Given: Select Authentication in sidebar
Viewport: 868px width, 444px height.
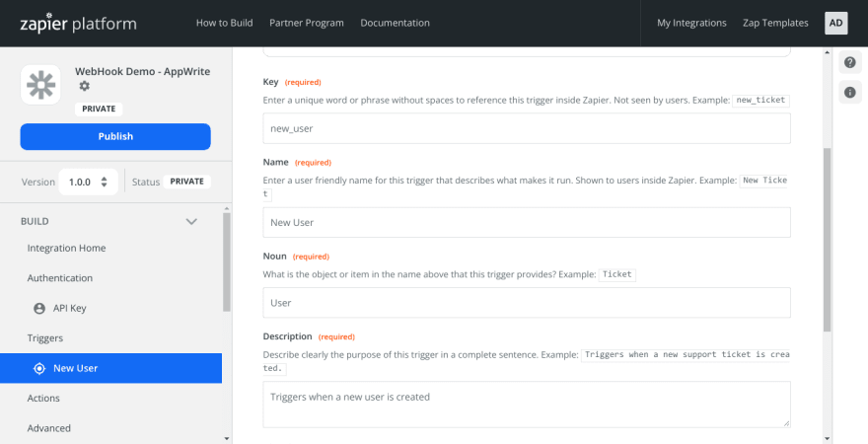Looking at the screenshot, I should [x=60, y=278].
